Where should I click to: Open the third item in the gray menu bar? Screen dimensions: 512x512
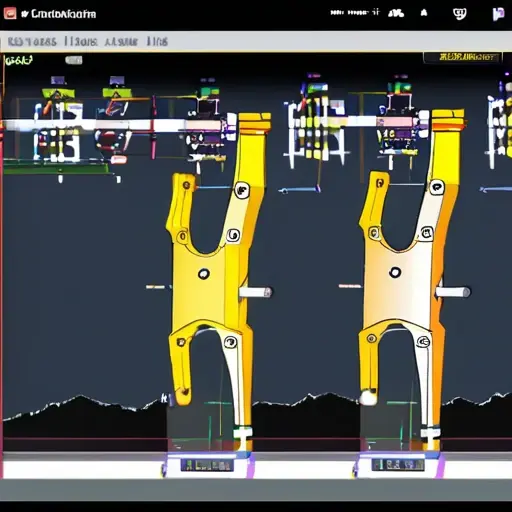pos(121,42)
